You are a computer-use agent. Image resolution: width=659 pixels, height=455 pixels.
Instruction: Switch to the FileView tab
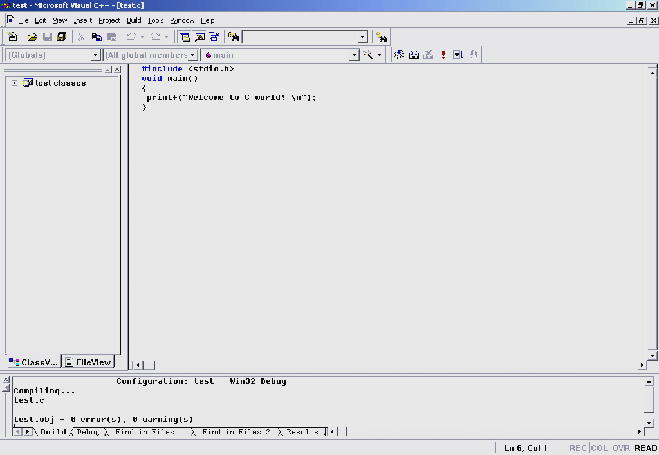point(88,362)
